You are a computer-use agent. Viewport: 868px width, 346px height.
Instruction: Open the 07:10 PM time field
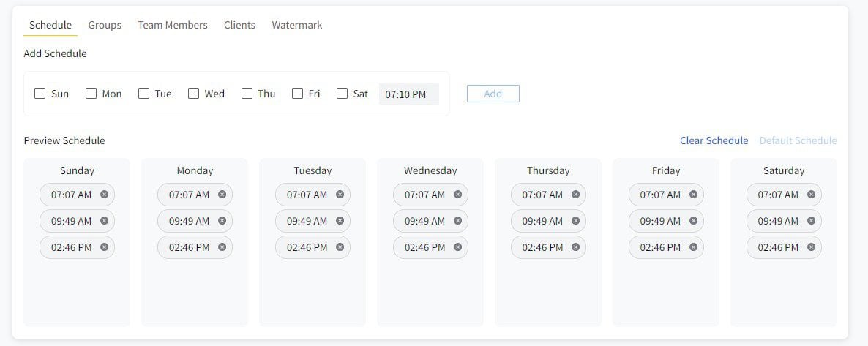pyautogui.click(x=409, y=94)
